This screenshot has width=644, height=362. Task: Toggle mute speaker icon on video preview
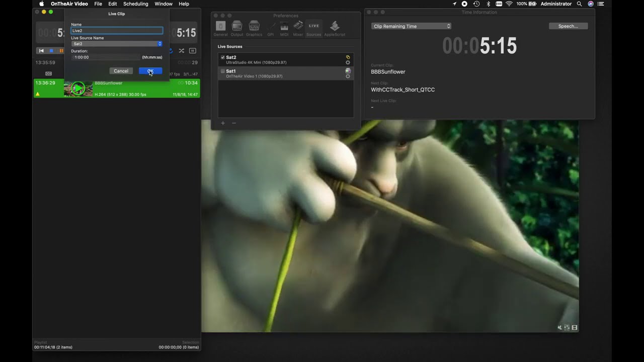(x=559, y=328)
